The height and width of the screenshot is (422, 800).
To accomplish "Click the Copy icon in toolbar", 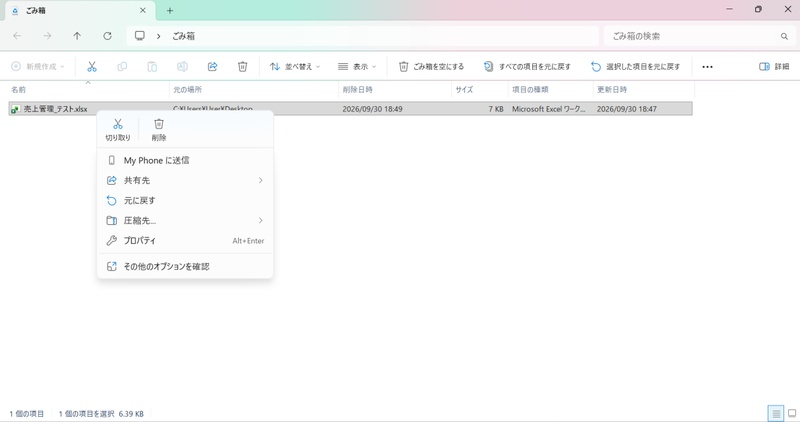I will click(x=122, y=66).
